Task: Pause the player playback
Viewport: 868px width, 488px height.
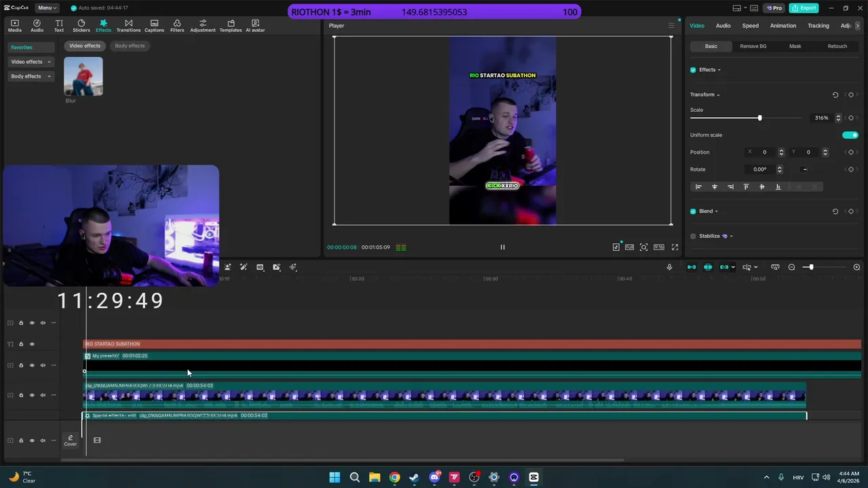Action: pos(502,247)
